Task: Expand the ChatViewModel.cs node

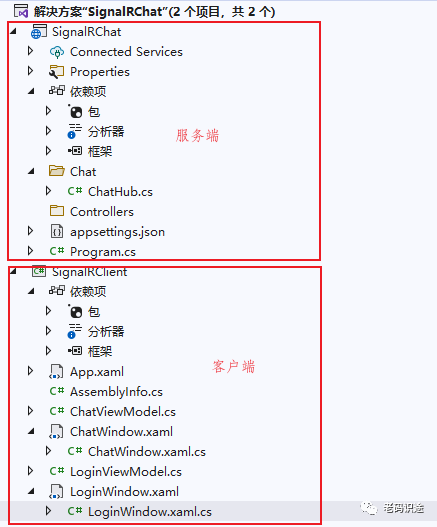Action: coord(30,411)
